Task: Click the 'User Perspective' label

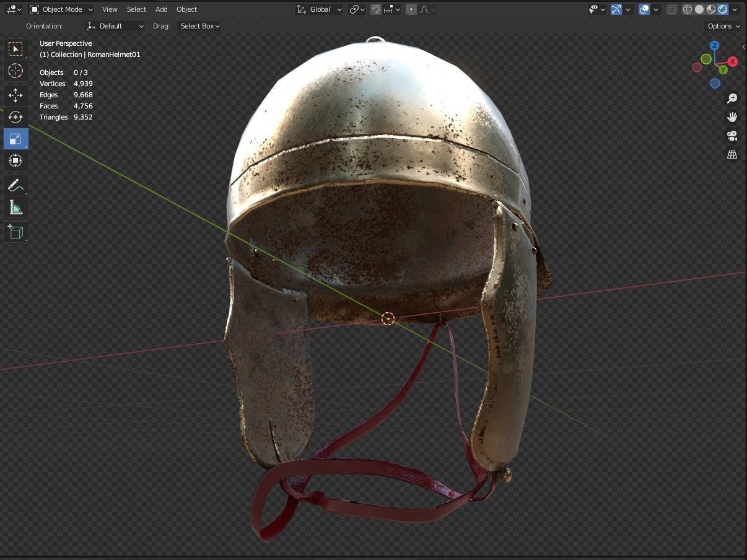Action: pos(66,43)
